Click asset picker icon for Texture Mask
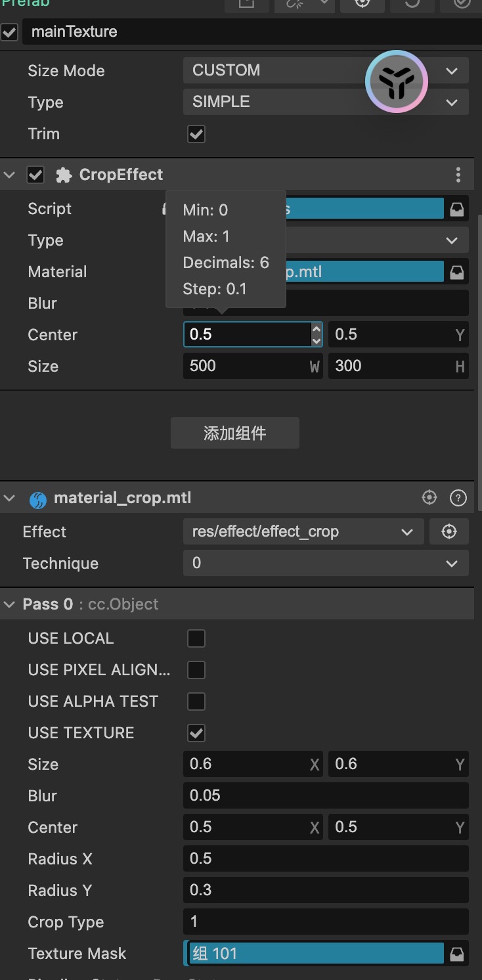Viewport: 482px width, 980px height. click(x=456, y=953)
